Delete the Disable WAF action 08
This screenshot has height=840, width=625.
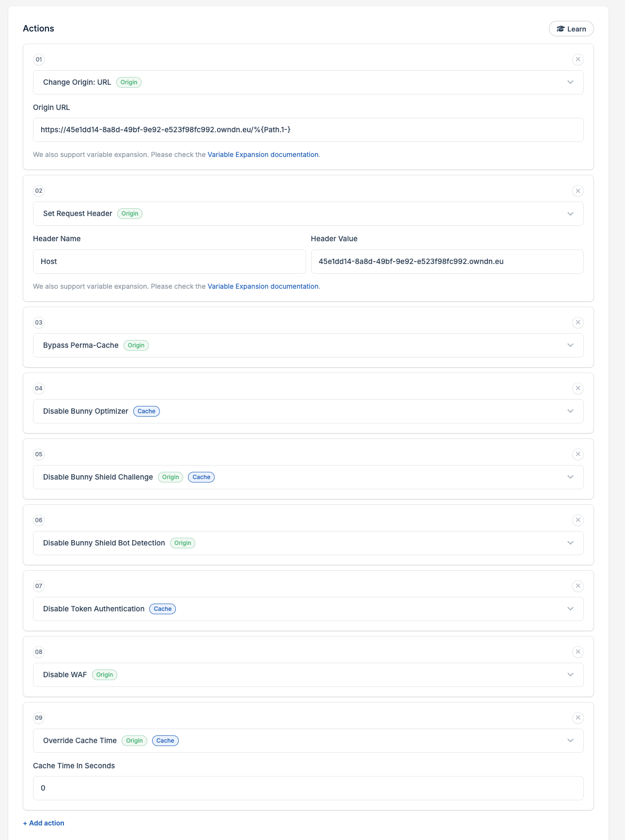pos(578,652)
